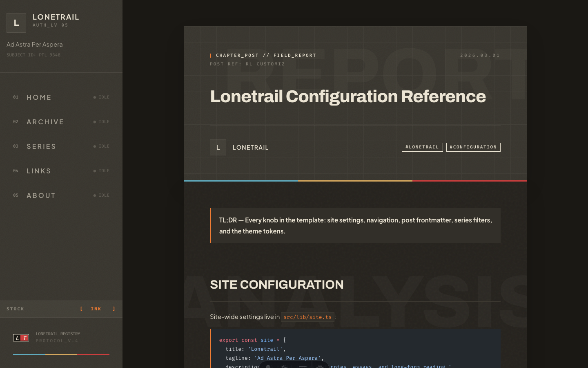588x368 pixels.
Task: Click the IDLE status beside About
Action: pyautogui.click(x=101, y=195)
